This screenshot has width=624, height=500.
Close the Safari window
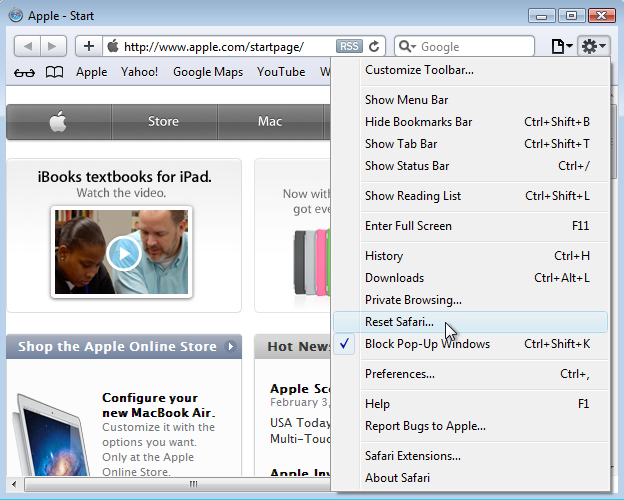(601, 16)
